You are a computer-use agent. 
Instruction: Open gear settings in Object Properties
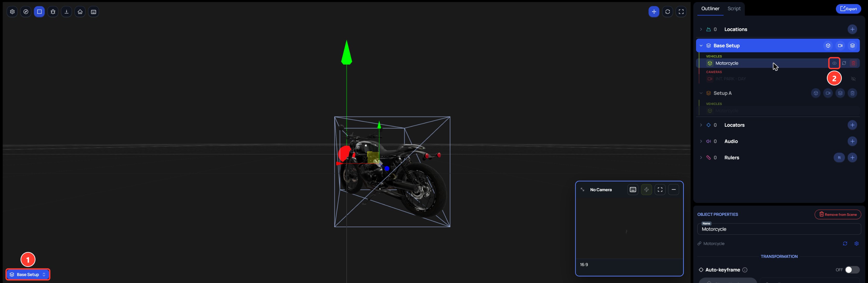856,244
